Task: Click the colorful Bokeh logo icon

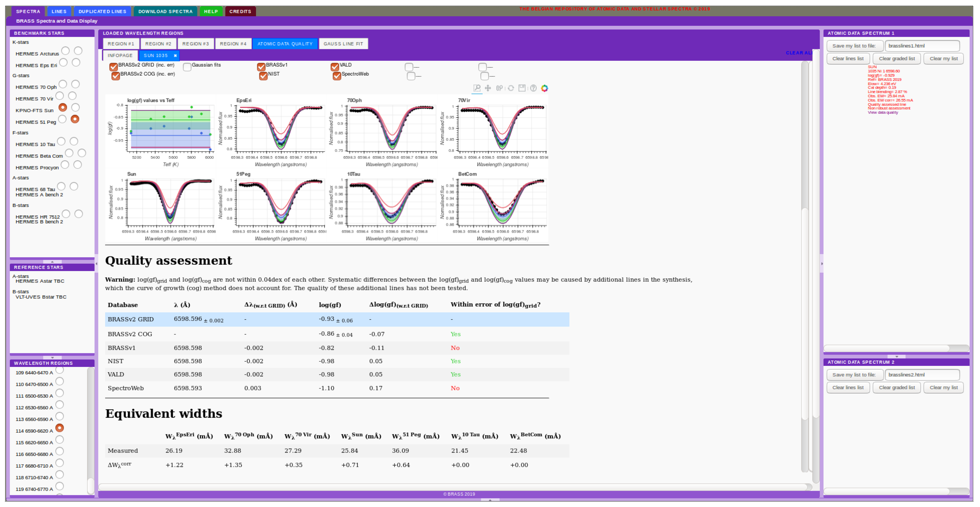Action: 545,88
